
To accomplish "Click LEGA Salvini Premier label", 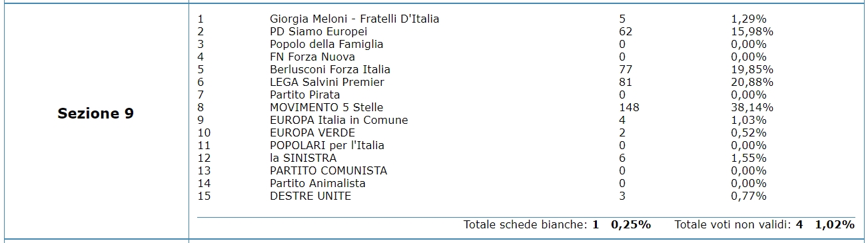I will point(327,82).
